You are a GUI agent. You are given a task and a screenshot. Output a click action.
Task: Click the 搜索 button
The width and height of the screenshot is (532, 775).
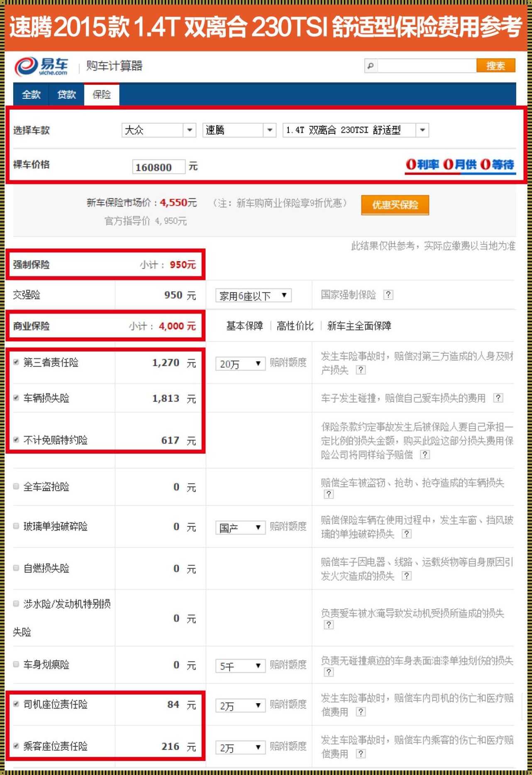click(496, 66)
